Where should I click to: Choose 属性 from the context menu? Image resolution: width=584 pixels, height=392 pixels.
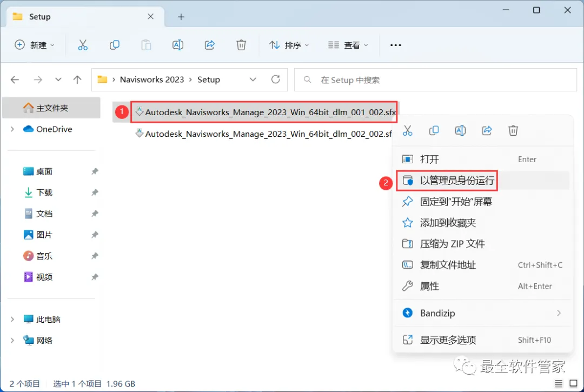coord(483,286)
